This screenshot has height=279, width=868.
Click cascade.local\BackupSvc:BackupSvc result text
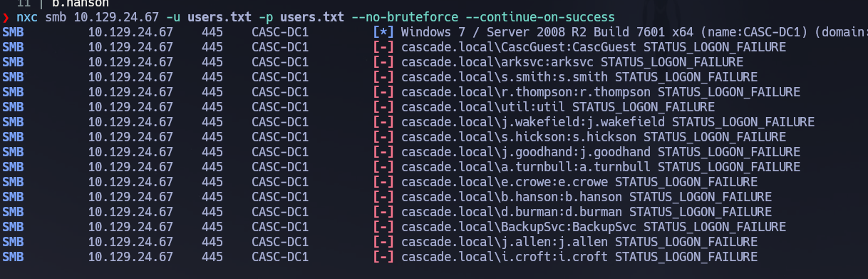click(519, 227)
